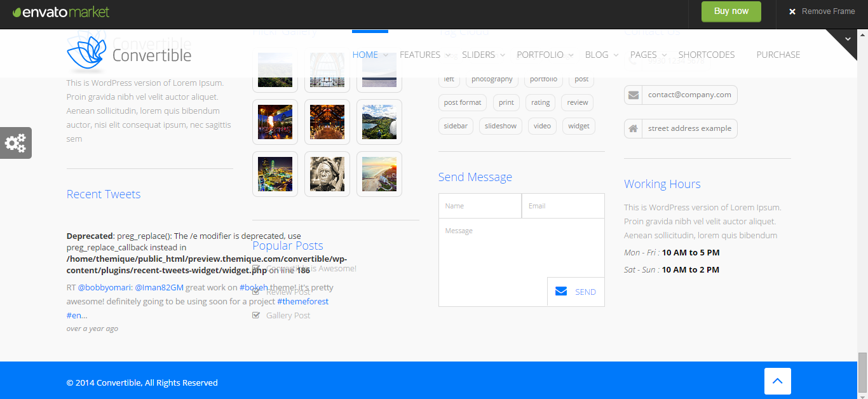
Task: Click the envelope icon beside contact email
Action: point(634,95)
